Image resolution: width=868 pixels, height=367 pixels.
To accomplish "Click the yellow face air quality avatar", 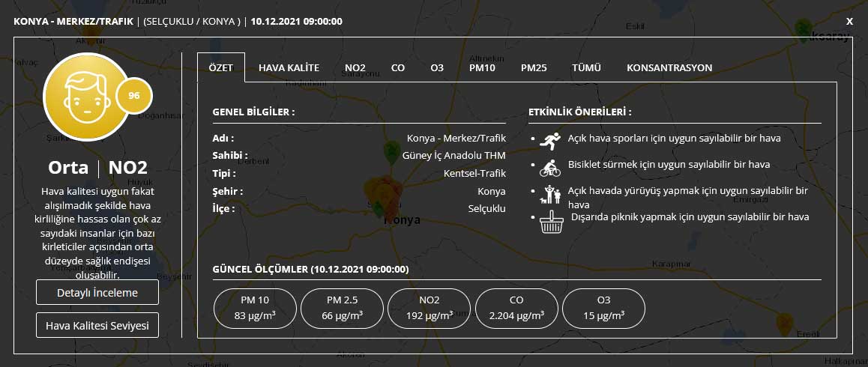I will tap(85, 97).
